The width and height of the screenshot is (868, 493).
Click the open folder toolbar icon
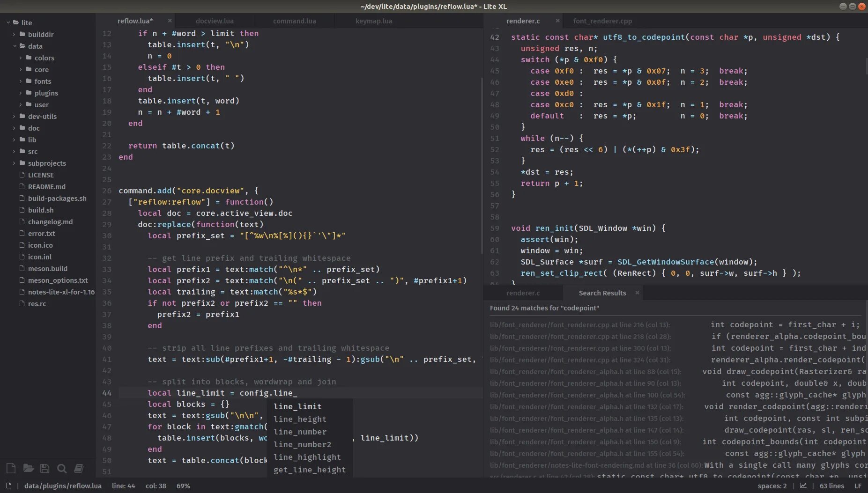coord(28,468)
